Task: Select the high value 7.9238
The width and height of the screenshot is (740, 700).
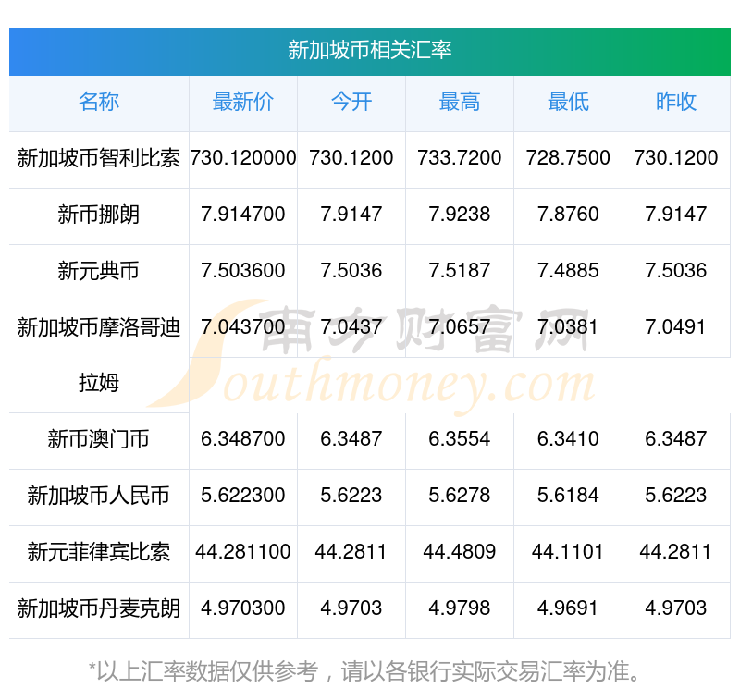Action: (x=460, y=215)
